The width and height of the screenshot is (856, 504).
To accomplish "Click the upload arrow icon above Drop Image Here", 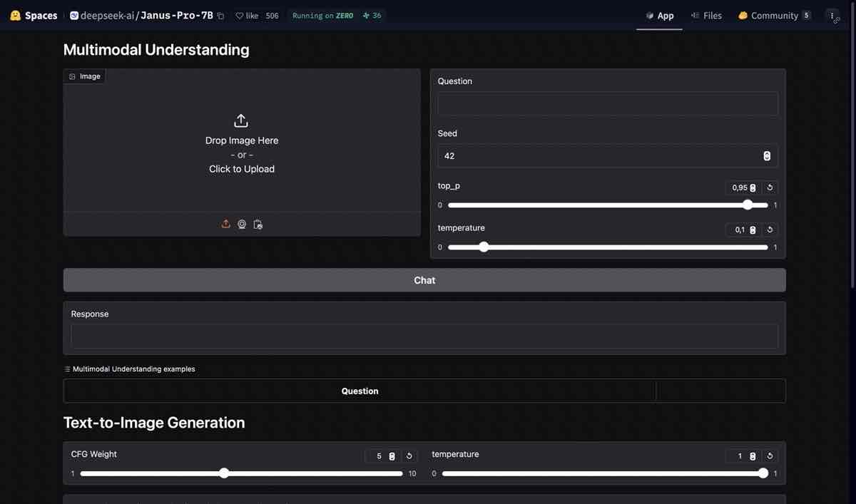I will (241, 120).
